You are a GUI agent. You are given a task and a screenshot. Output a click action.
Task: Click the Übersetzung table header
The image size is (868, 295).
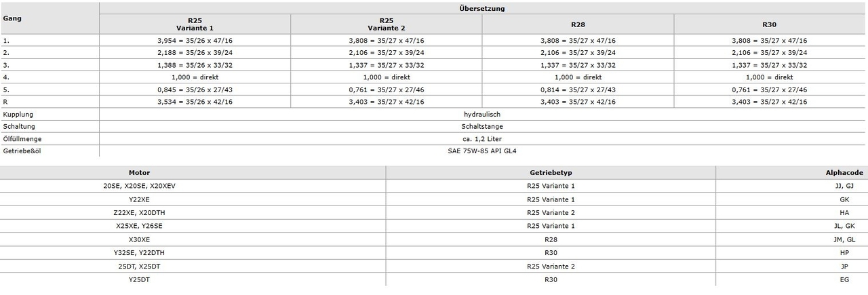(483, 9)
